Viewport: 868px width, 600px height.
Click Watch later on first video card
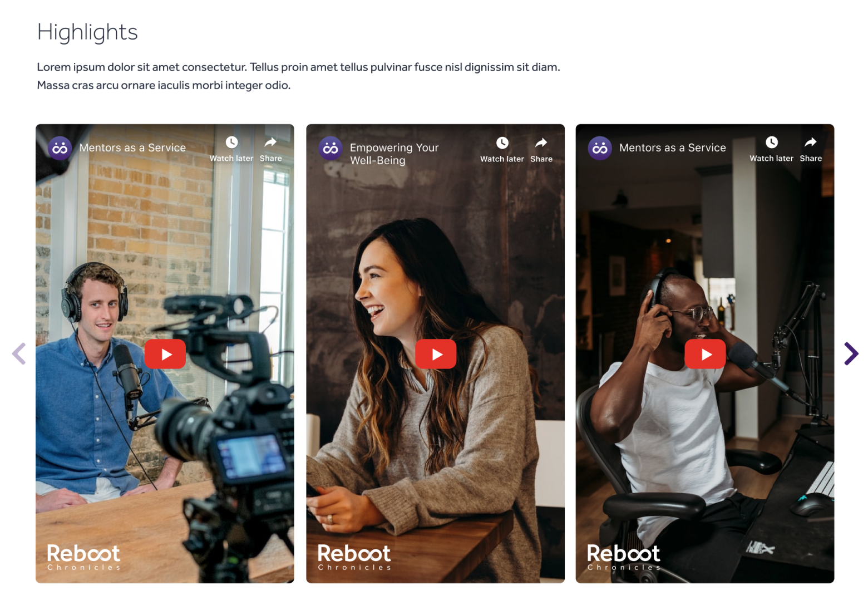[x=231, y=149]
